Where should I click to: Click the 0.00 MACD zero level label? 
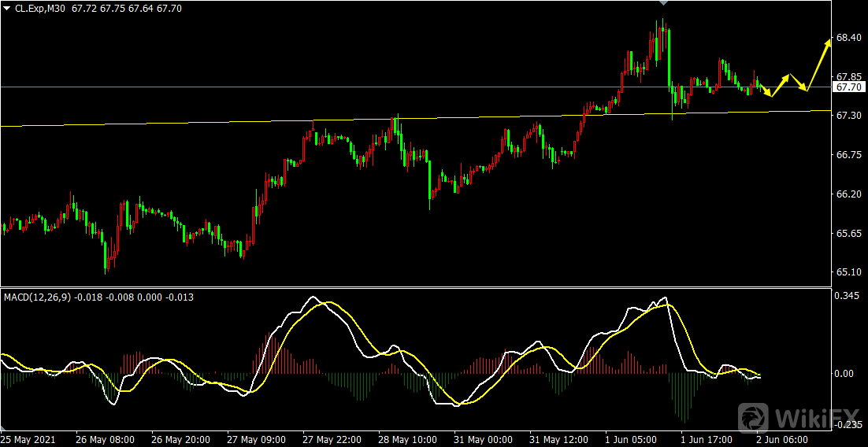pyautogui.click(x=844, y=374)
